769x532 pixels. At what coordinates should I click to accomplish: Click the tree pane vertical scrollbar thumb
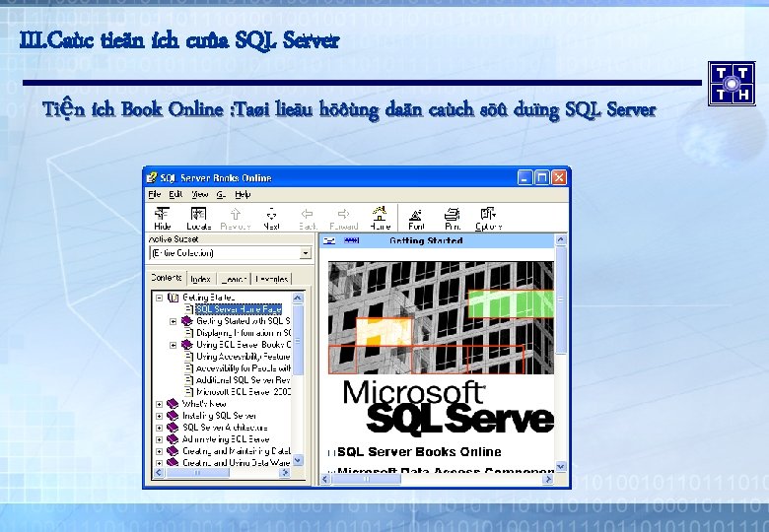click(298, 341)
